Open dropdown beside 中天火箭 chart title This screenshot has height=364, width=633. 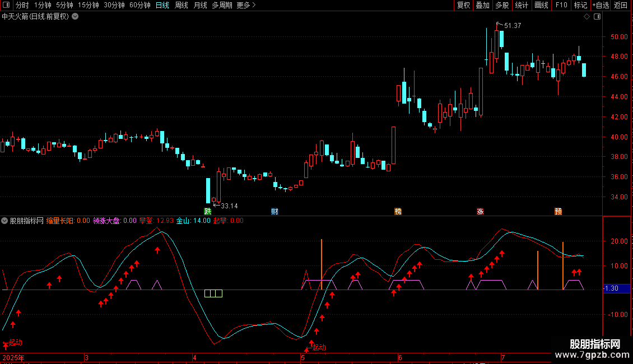[75, 17]
